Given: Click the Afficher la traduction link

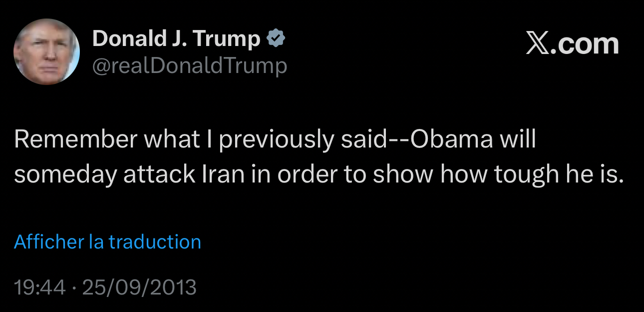Looking at the screenshot, I should point(107,242).
